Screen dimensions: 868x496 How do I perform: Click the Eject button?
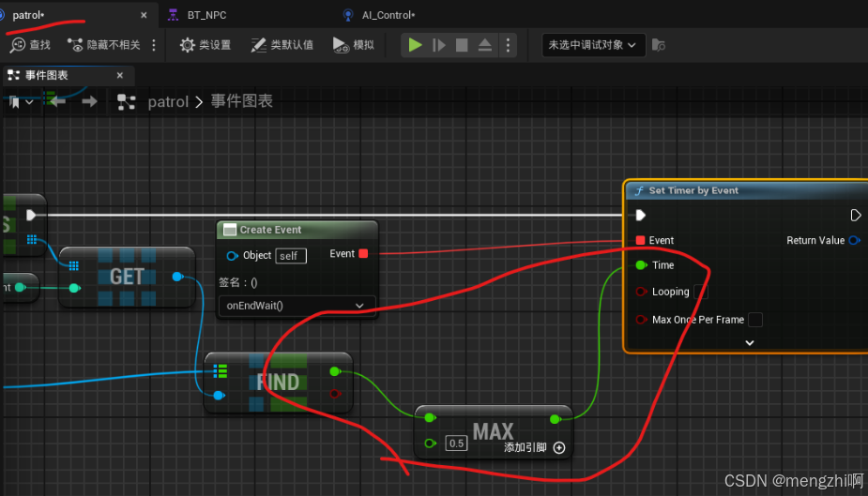click(x=485, y=45)
